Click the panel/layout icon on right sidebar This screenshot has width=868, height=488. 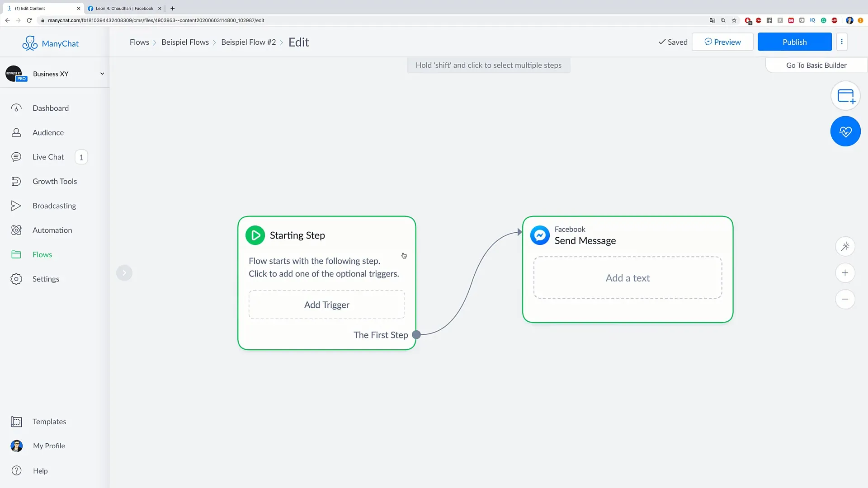click(845, 95)
